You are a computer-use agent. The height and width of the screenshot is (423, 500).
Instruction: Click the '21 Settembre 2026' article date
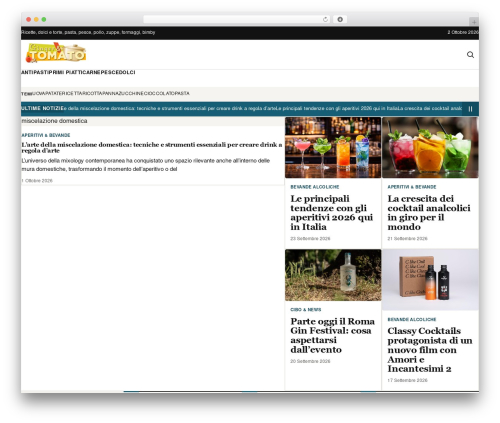coord(407,239)
